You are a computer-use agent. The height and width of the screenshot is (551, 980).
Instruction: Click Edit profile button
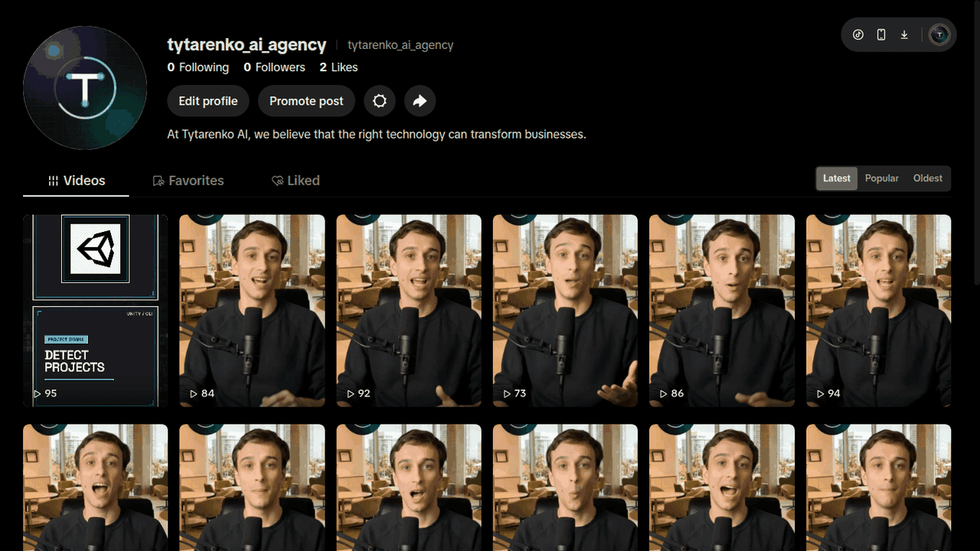[x=208, y=101]
